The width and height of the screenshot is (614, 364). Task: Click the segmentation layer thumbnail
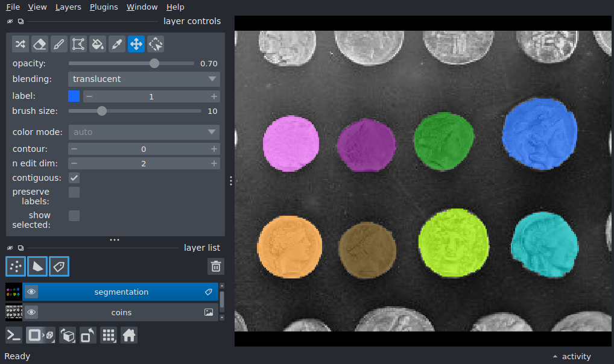pyautogui.click(x=14, y=292)
